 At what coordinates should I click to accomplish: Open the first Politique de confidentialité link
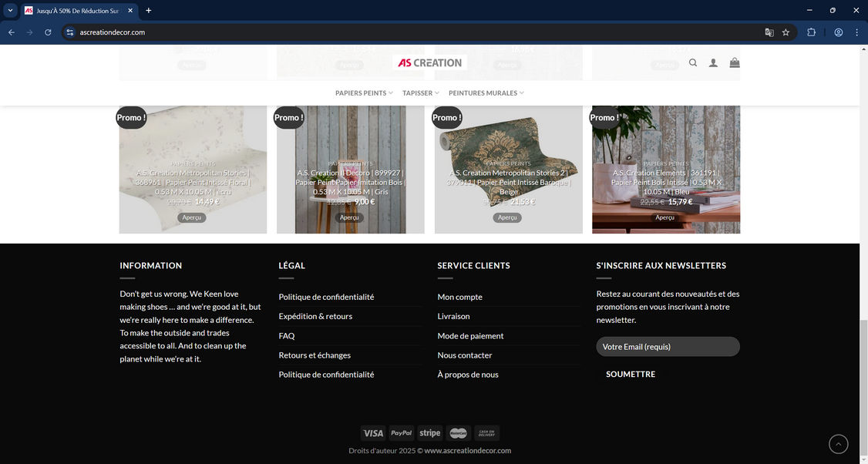point(326,297)
